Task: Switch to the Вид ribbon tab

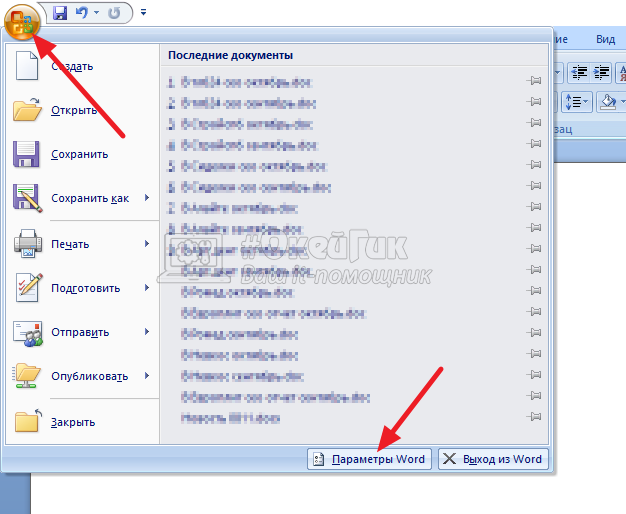Action: (605, 39)
